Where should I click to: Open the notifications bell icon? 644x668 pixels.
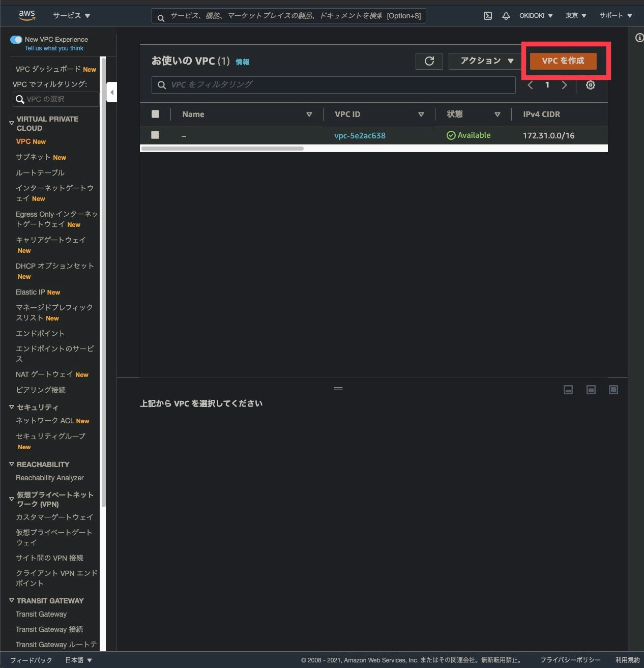[x=506, y=16]
